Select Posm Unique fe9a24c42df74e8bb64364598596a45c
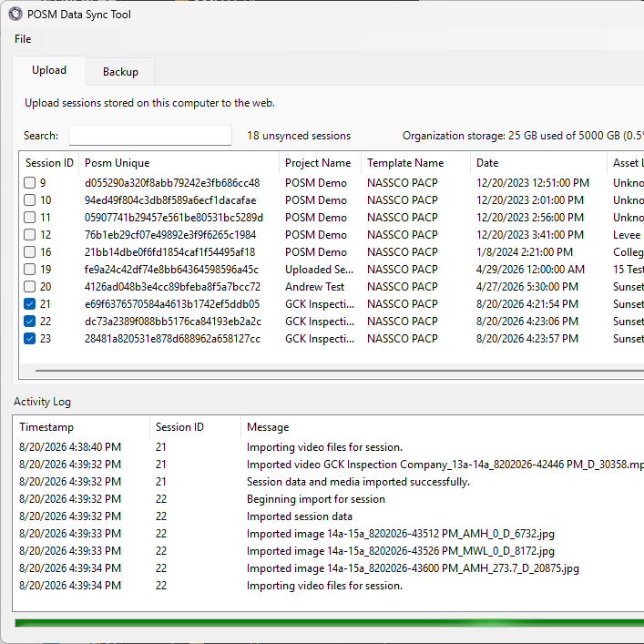Image resolution: width=644 pixels, height=644 pixels. click(171, 270)
